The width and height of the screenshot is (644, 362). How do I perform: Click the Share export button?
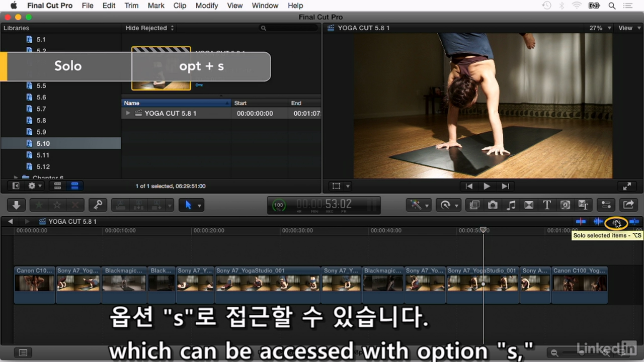click(x=628, y=205)
